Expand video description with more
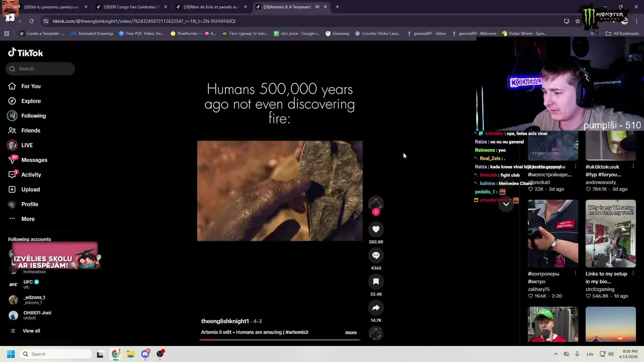 pyautogui.click(x=351, y=333)
